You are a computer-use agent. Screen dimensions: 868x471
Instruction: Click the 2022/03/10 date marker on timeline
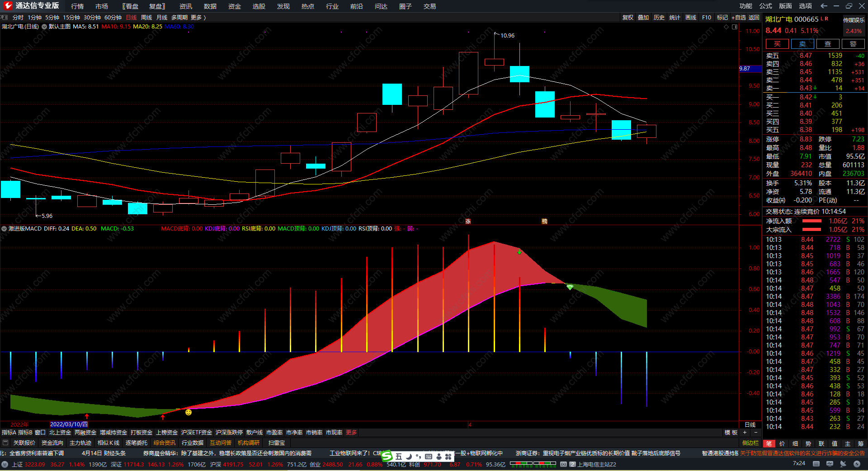pos(69,424)
